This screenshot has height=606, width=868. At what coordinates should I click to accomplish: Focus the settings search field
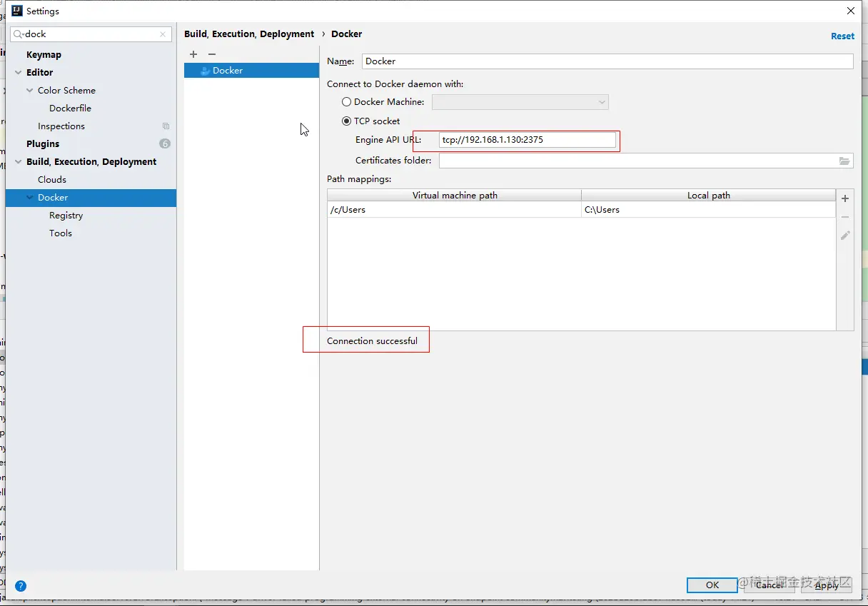91,34
